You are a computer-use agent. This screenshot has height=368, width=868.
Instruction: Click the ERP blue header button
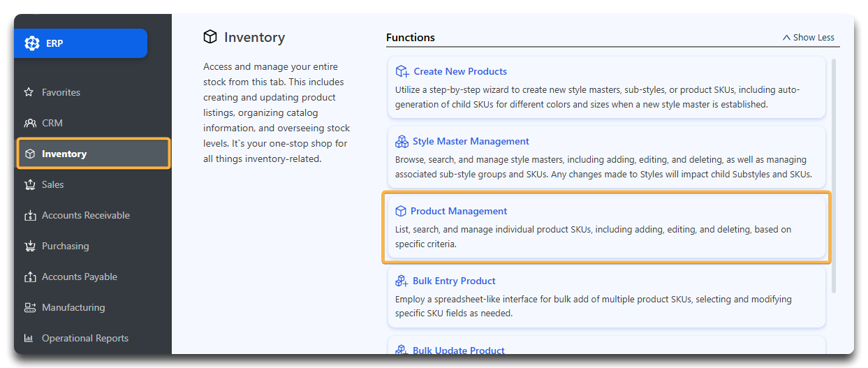[x=81, y=43]
